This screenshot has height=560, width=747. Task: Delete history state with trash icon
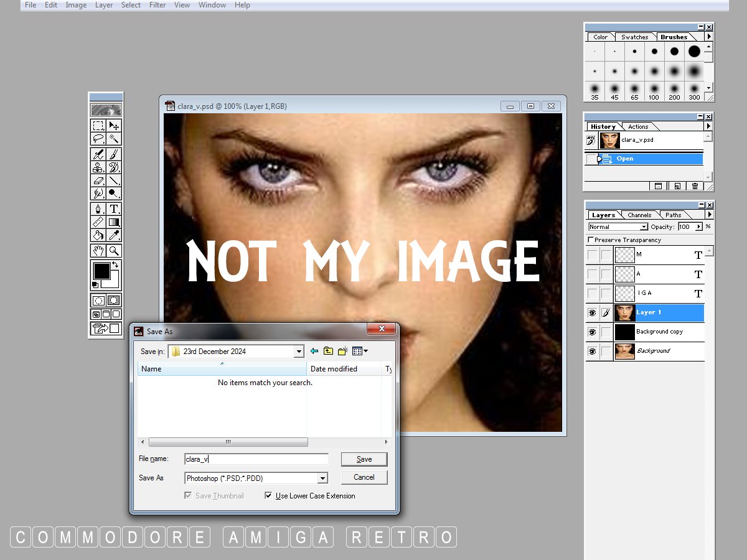tap(695, 186)
